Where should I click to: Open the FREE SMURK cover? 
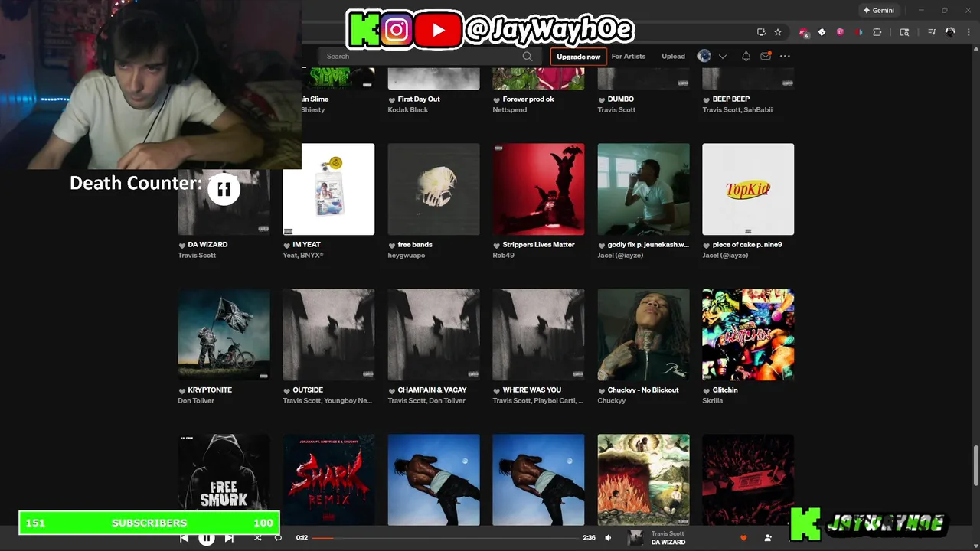tap(224, 472)
